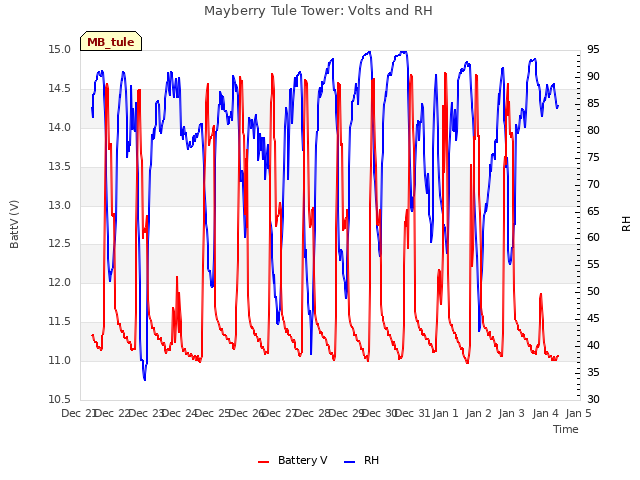Click the 11.5 left axis tick label

(59, 322)
